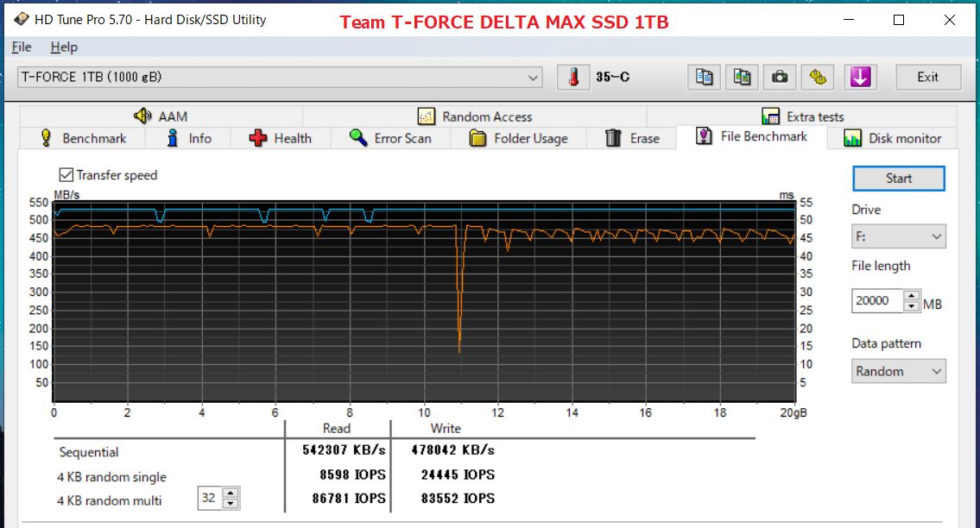
Task: Decrease 4 KB random multi queue depth
Action: [231, 504]
